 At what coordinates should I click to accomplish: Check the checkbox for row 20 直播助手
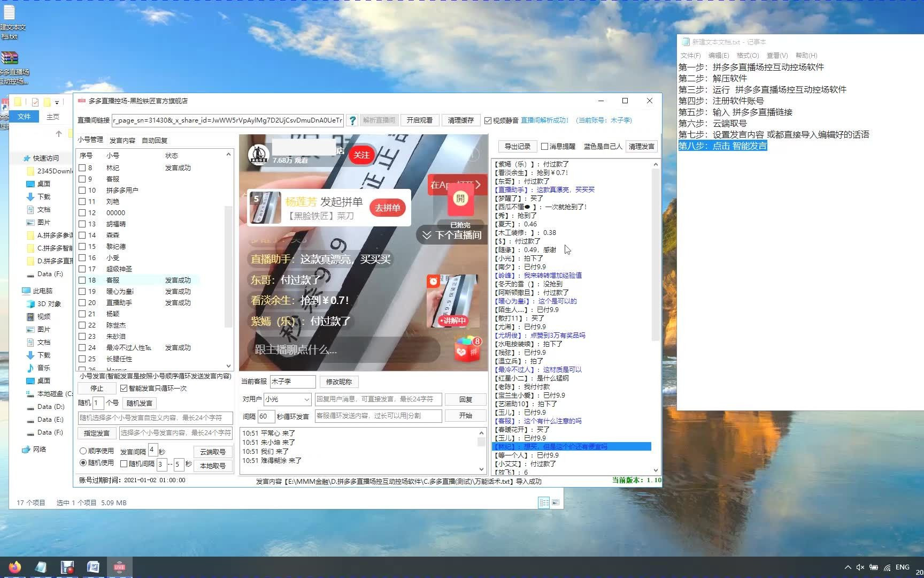pyautogui.click(x=82, y=302)
